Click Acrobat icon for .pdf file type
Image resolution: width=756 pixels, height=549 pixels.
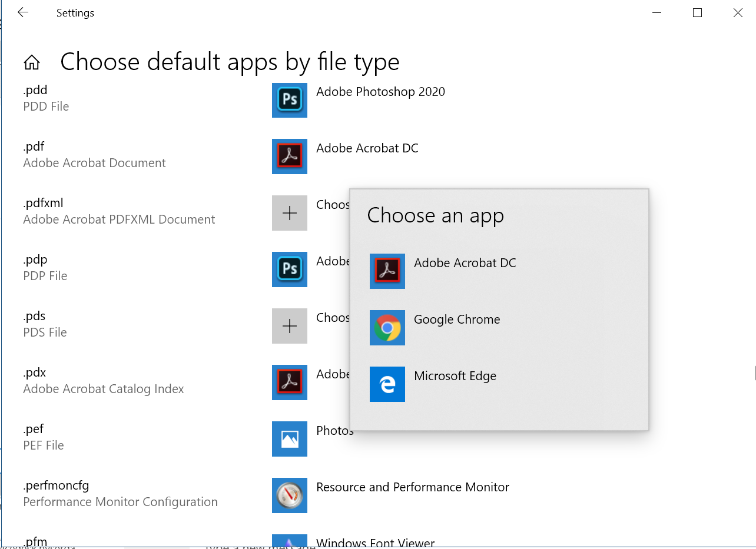[x=290, y=157]
